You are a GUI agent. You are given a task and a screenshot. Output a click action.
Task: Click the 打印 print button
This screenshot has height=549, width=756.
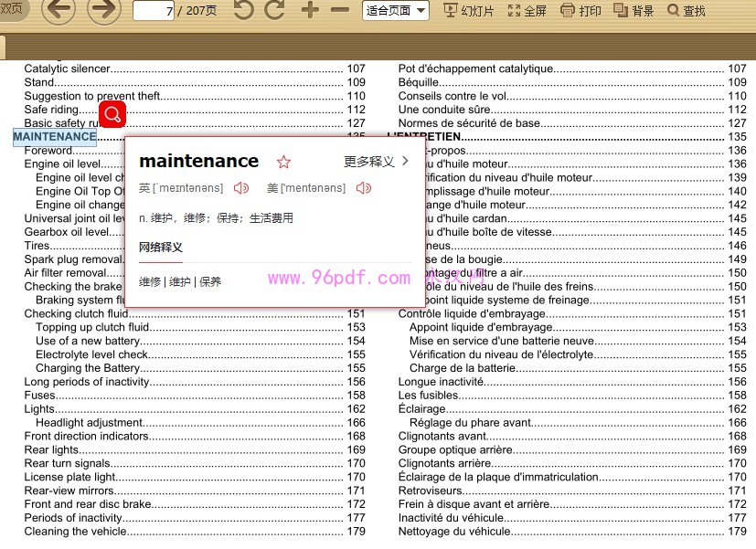[580, 11]
